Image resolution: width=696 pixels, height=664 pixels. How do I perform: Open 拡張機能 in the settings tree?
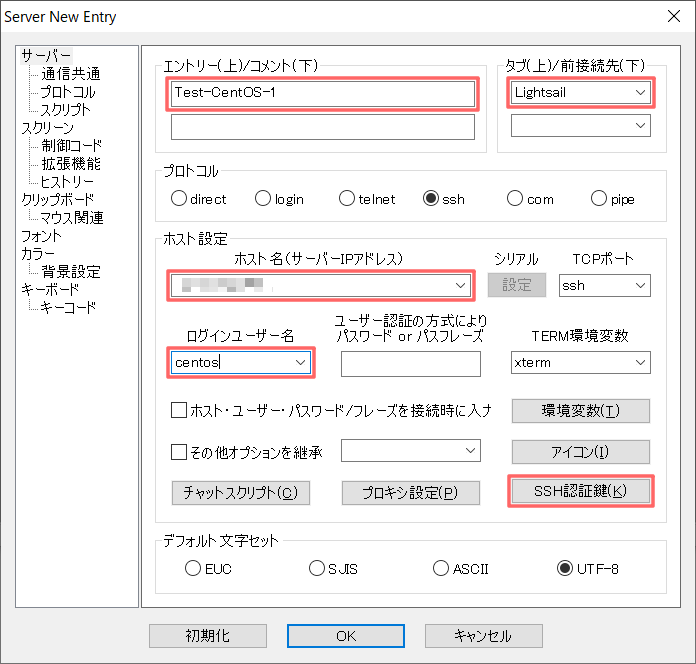click(x=71, y=164)
